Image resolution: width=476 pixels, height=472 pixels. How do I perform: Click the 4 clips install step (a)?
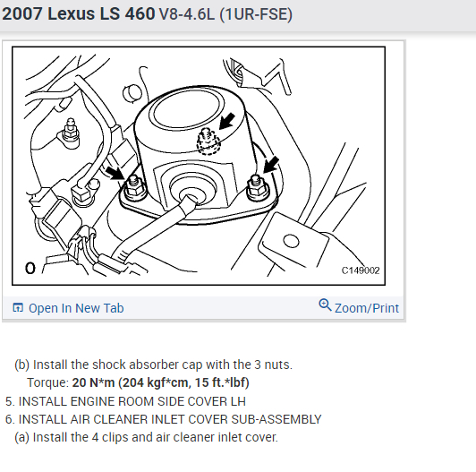146,437
